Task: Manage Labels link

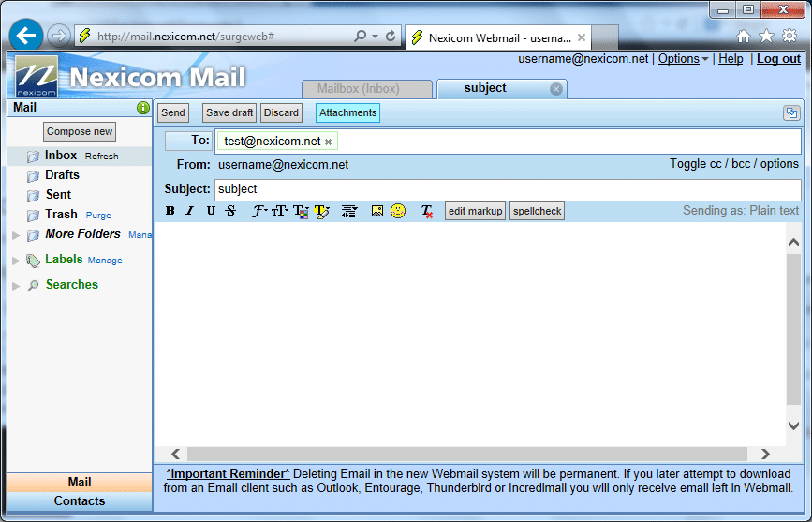Action: point(105,261)
